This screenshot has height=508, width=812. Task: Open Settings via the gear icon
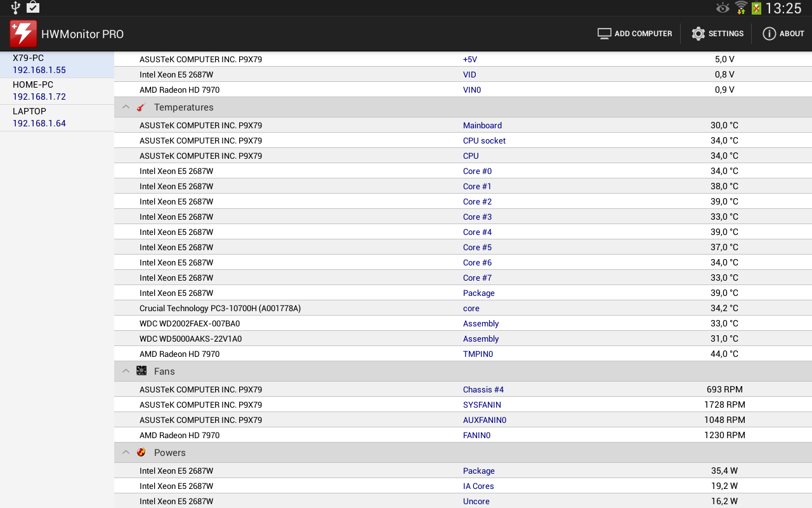pyautogui.click(x=698, y=34)
